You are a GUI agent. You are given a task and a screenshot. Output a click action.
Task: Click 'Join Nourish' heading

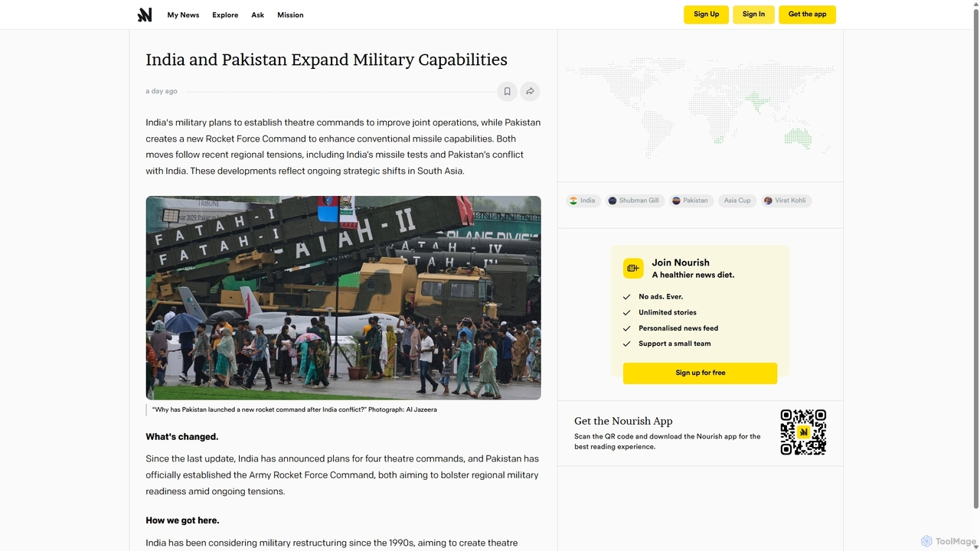coord(681,262)
